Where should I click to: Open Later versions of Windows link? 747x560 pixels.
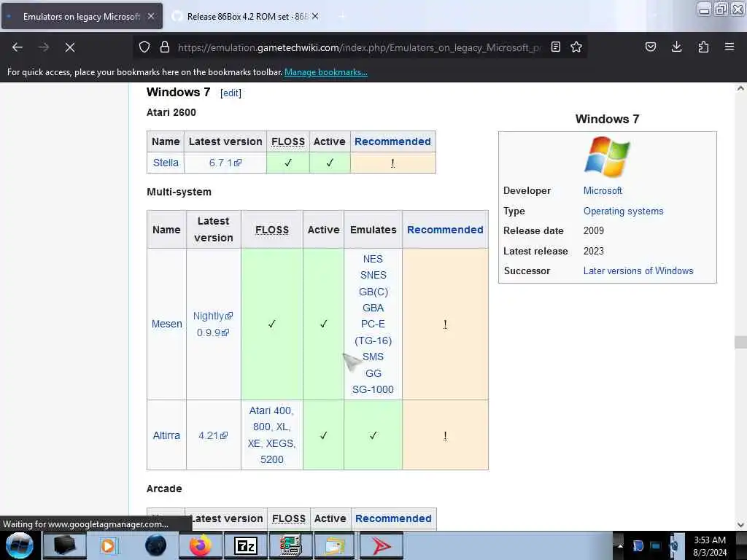[638, 271]
